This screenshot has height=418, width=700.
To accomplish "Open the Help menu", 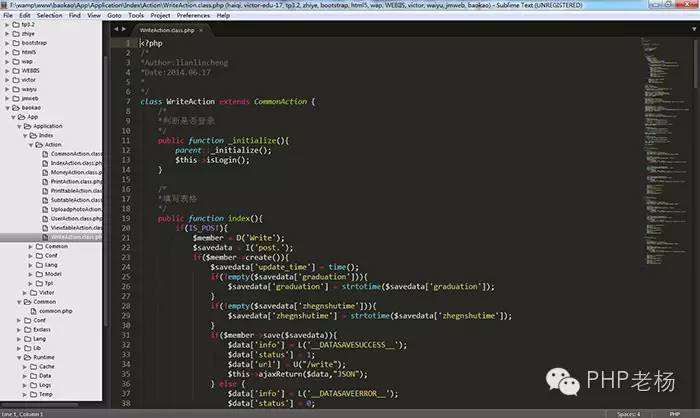I will click(x=223, y=15).
